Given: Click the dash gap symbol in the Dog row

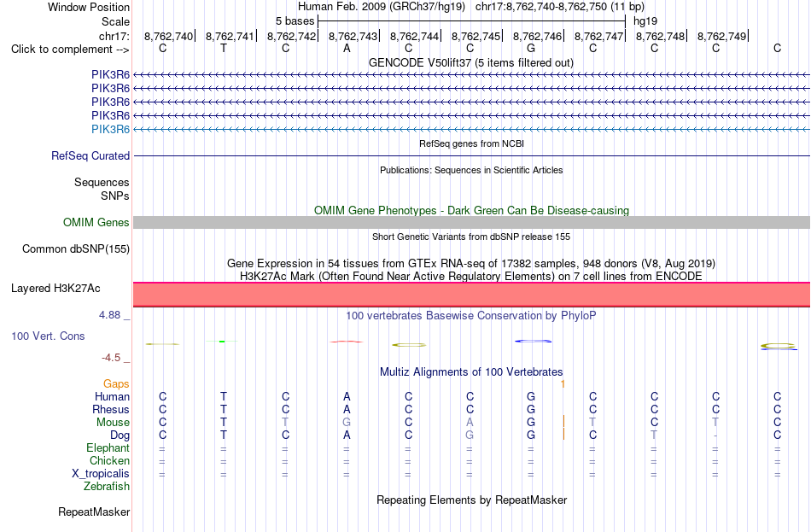Looking at the screenshot, I should (715, 436).
